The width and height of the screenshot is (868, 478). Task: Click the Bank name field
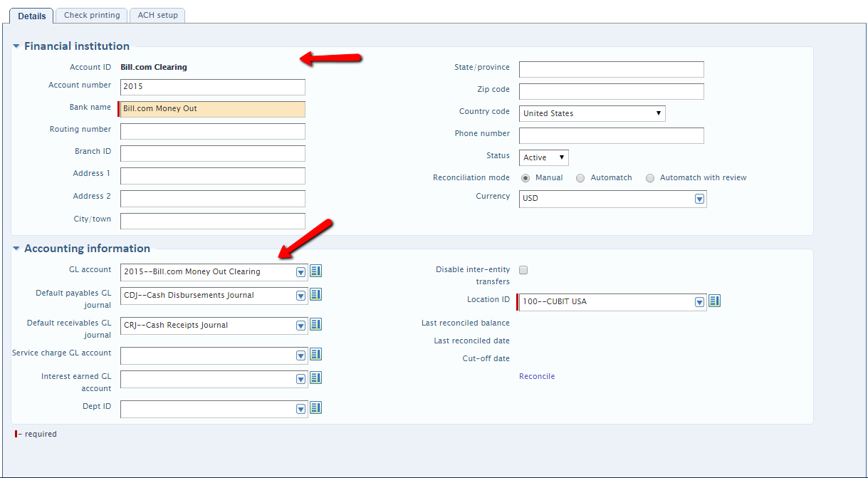pyautogui.click(x=213, y=109)
